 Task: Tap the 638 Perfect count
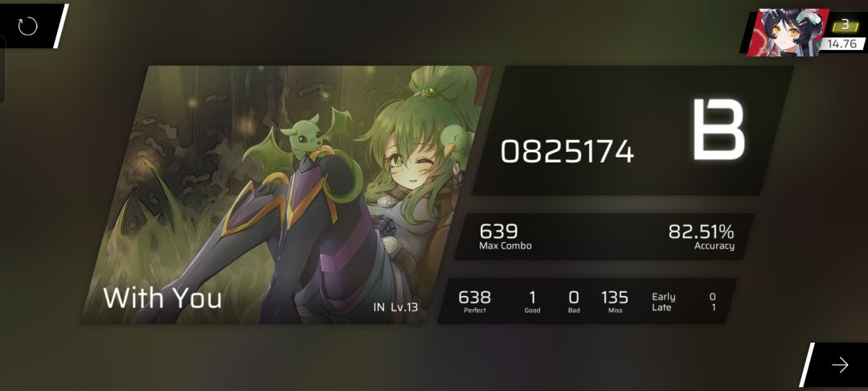coord(474,303)
